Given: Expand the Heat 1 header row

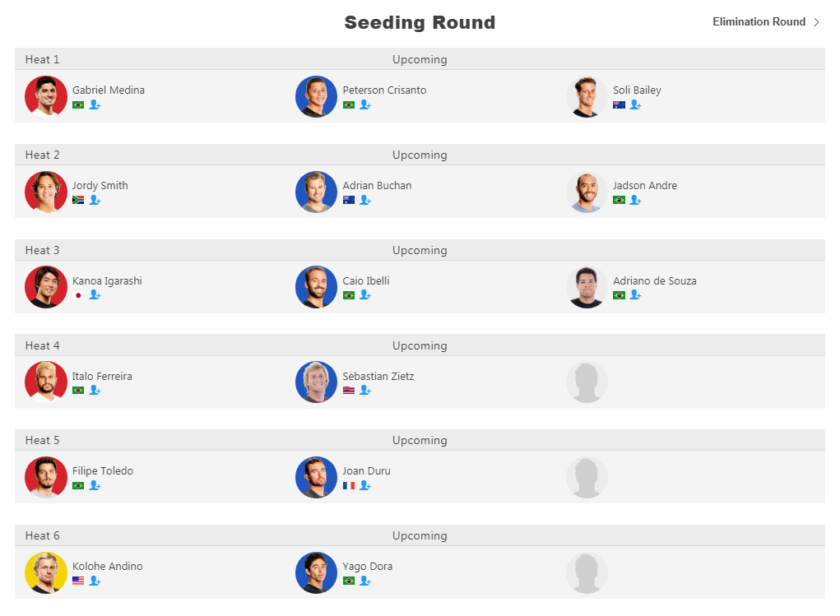Looking at the screenshot, I should 420,59.
